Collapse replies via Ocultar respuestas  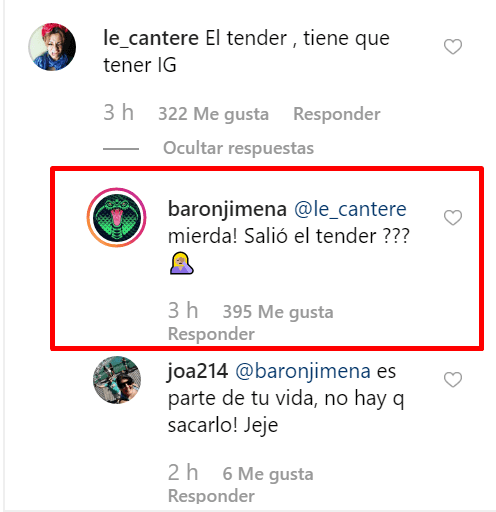(238, 148)
